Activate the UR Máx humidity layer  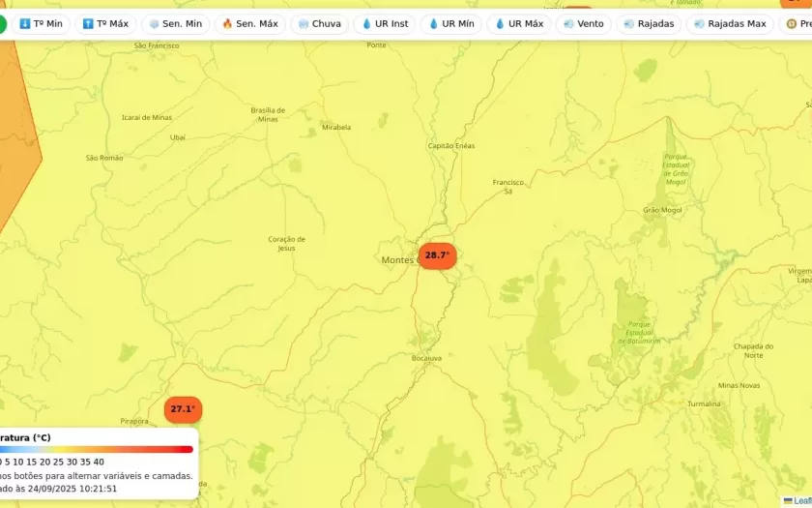click(x=519, y=23)
